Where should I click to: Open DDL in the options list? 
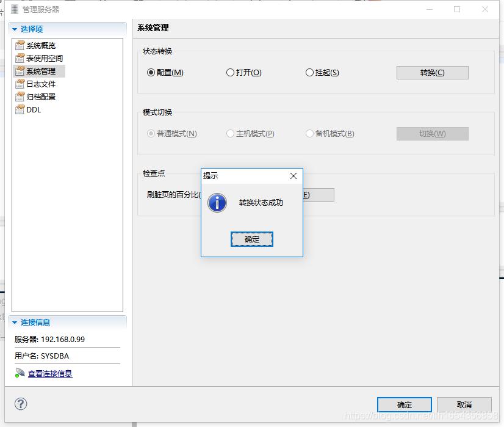point(34,110)
